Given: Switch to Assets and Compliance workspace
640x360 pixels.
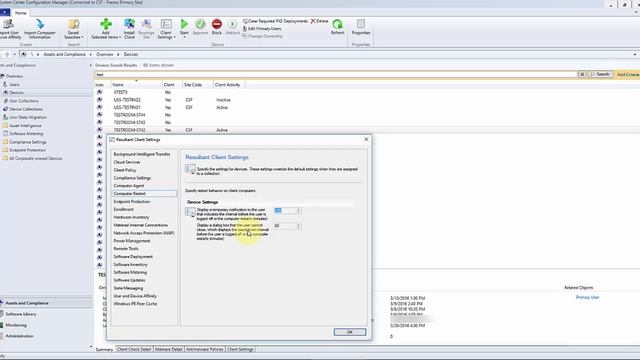Looking at the screenshot, I should coord(27,303).
